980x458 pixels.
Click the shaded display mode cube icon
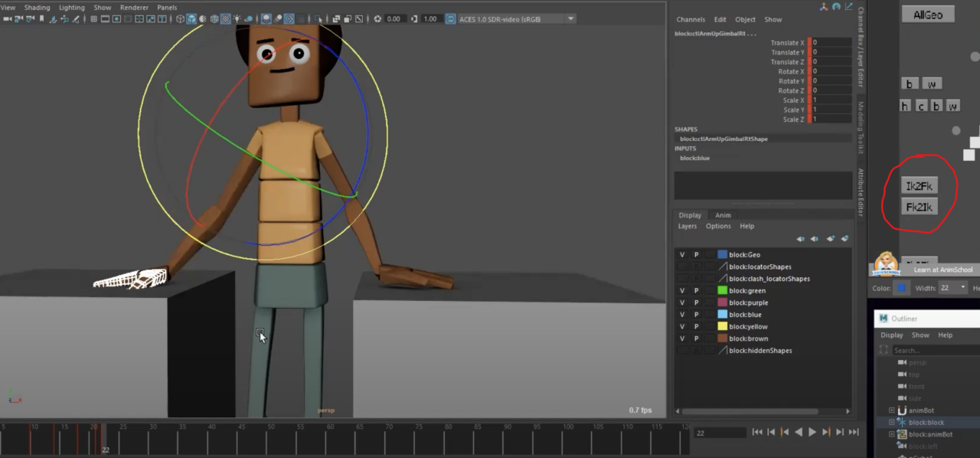pos(192,19)
